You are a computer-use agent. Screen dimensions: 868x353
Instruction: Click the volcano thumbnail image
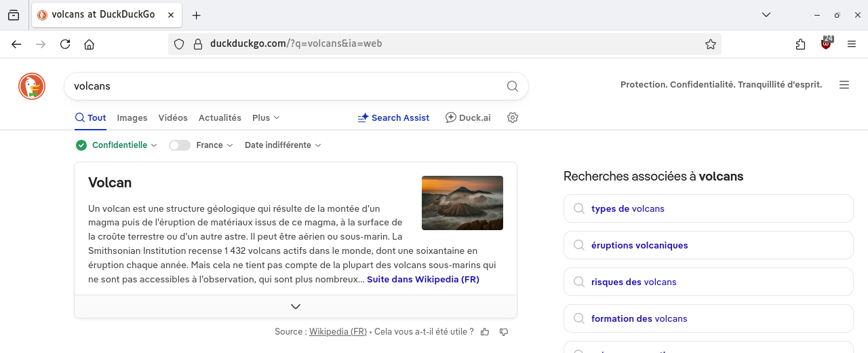(462, 203)
